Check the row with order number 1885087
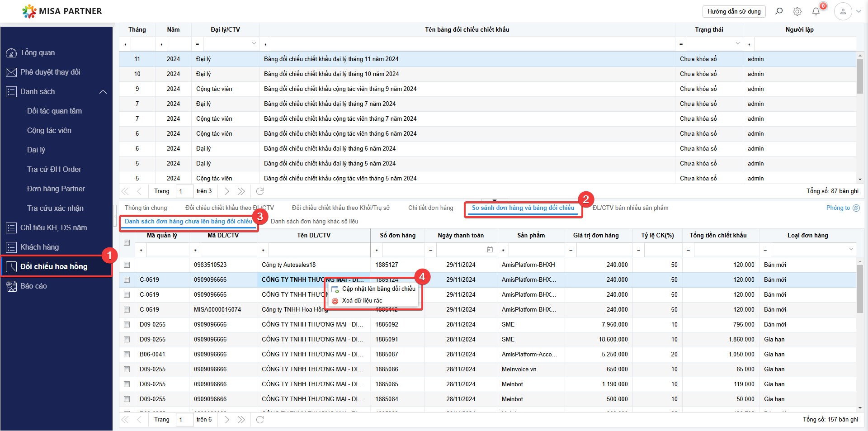This screenshot has height=431, width=868. click(x=127, y=355)
